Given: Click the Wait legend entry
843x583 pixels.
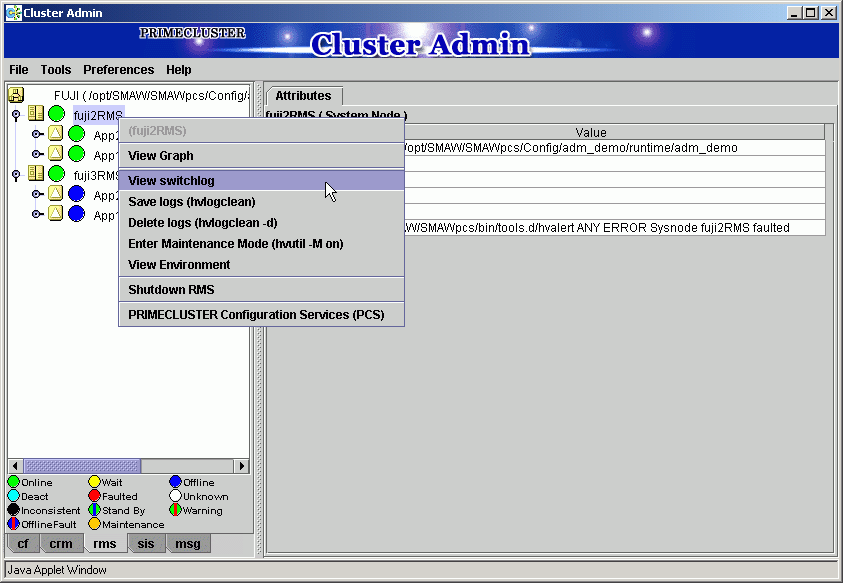Looking at the screenshot, I should click(x=105, y=482).
